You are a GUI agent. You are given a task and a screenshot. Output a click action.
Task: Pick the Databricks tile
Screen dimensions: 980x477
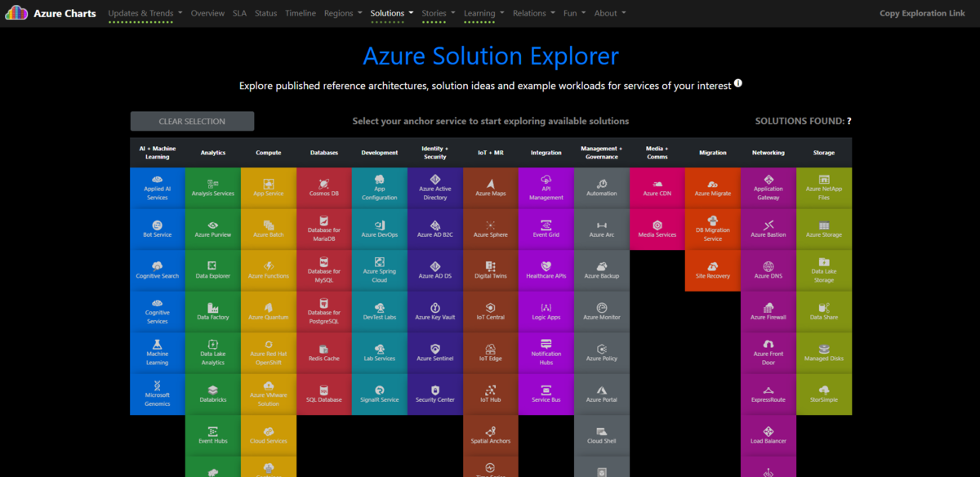click(x=213, y=394)
